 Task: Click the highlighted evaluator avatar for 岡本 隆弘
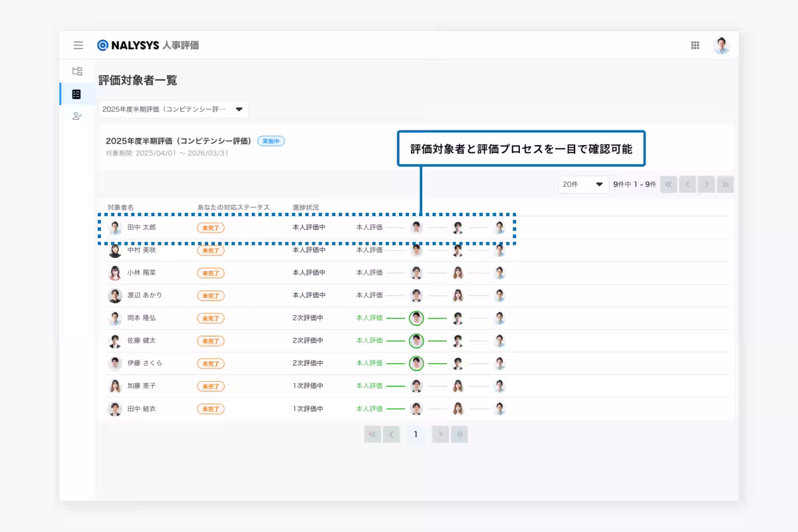point(416,318)
